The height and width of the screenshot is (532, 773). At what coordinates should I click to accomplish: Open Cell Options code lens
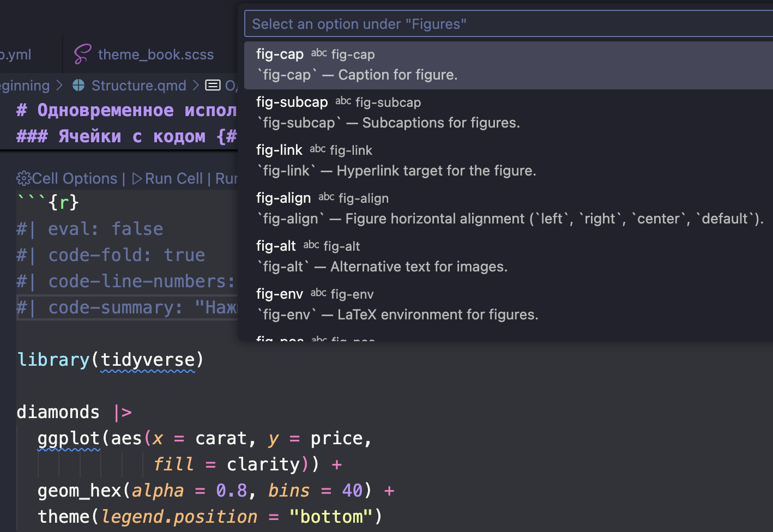pos(67,179)
